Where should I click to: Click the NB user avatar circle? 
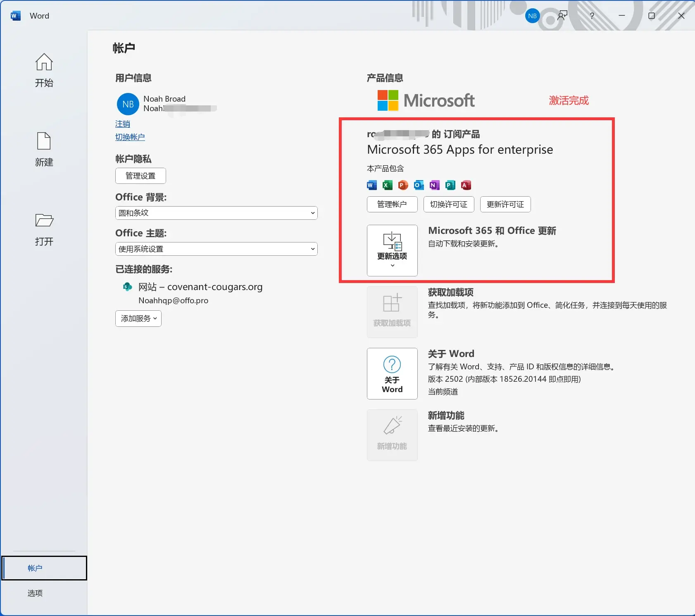coord(128,104)
